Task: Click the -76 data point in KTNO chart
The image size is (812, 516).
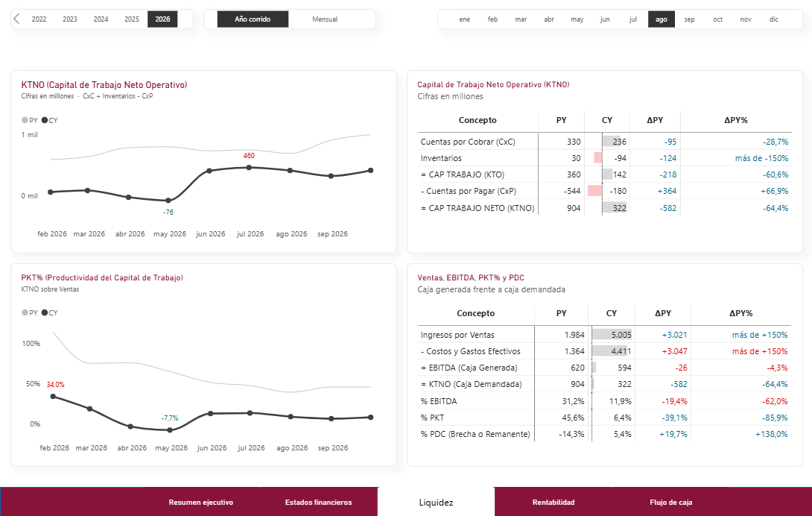Action: [x=168, y=200]
